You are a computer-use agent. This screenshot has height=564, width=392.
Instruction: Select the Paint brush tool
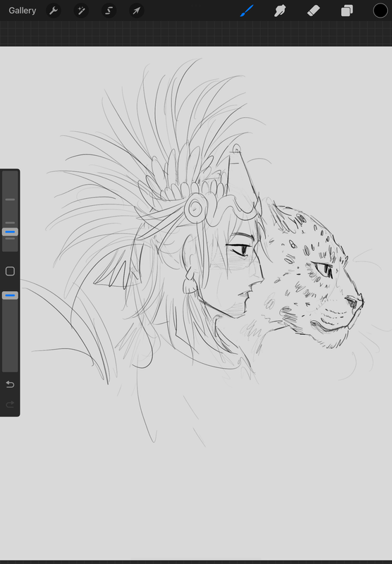coord(247,11)
